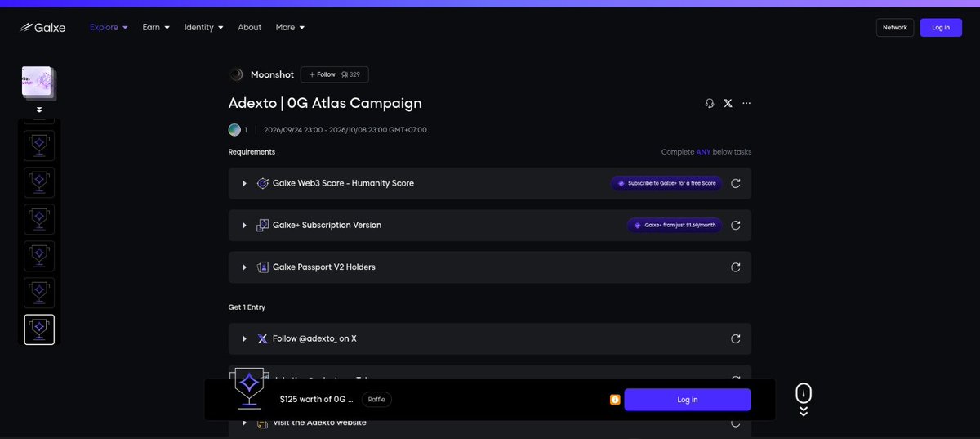Viewport: 980px width, 439px height.
Task: Expand Galxe Web3 Score - Humanity Score task
Action: (244, 183)
